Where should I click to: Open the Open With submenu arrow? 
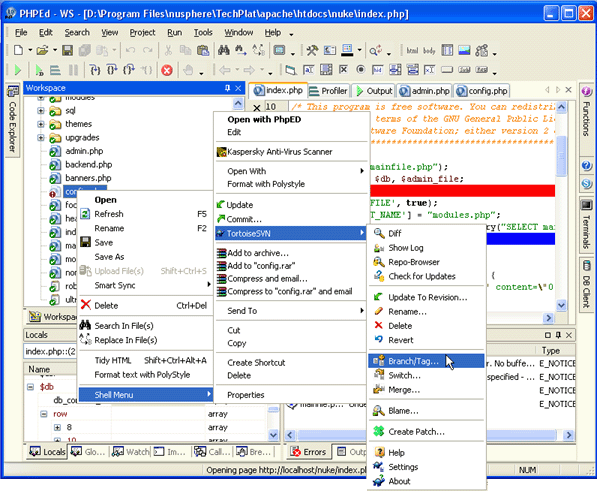point(362,171)
